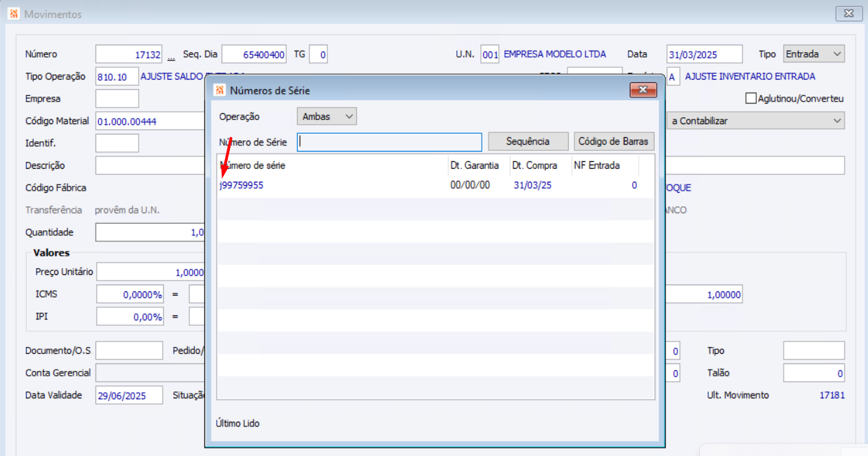Close the Números de Série dialog
The image size is (868, 456).
pos(643,90)
